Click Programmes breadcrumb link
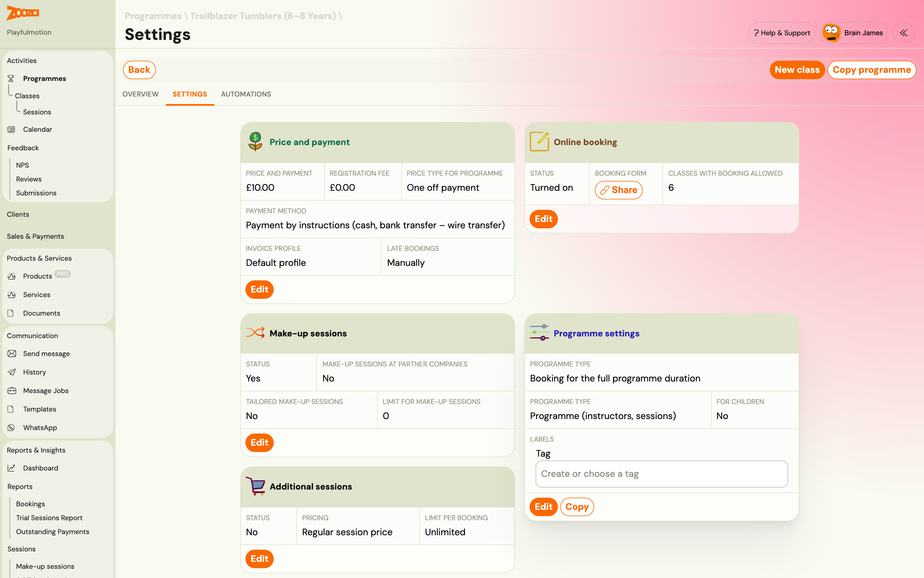 (153, 16)
